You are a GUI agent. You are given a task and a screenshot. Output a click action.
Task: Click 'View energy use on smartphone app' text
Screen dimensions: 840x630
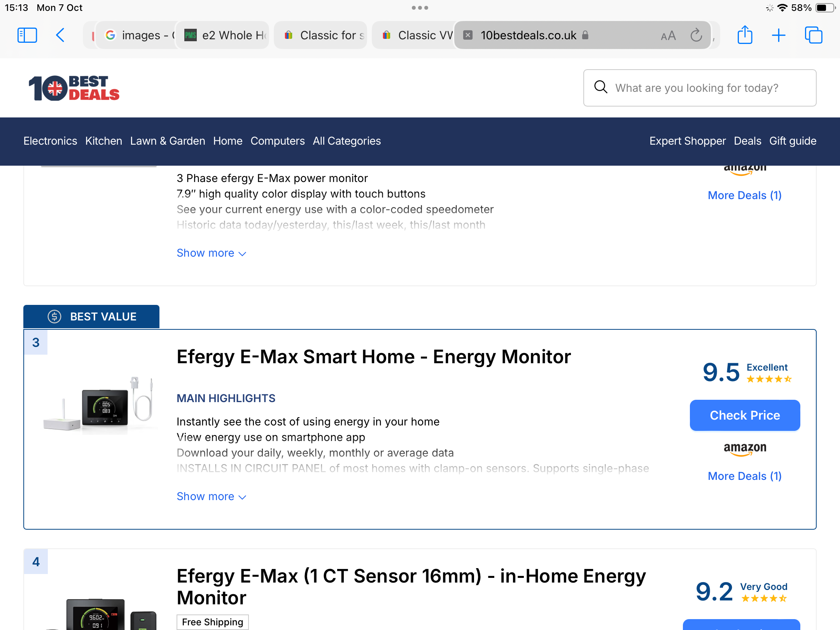[271, 437]
